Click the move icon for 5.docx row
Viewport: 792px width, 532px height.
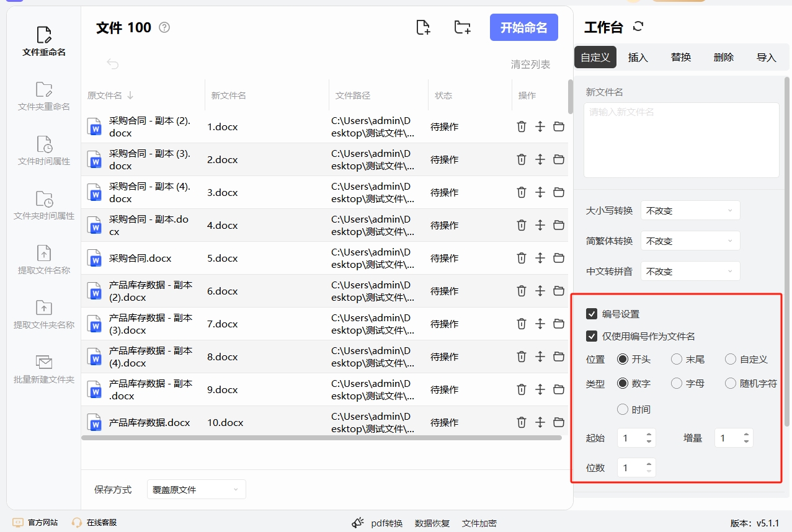pyautogui.click(x=540, y=258)
